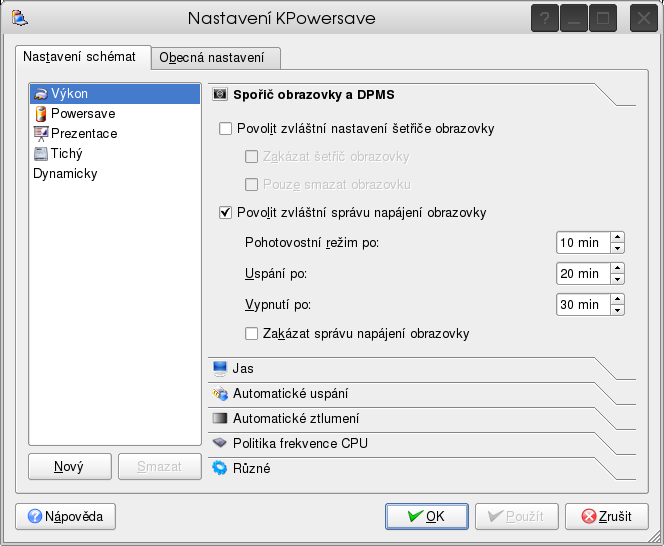The image size is (664, 546).
Task: Collapse Spořič obrazovky a DPMS header
Action: pyautogui.click(x=422, y=94)
